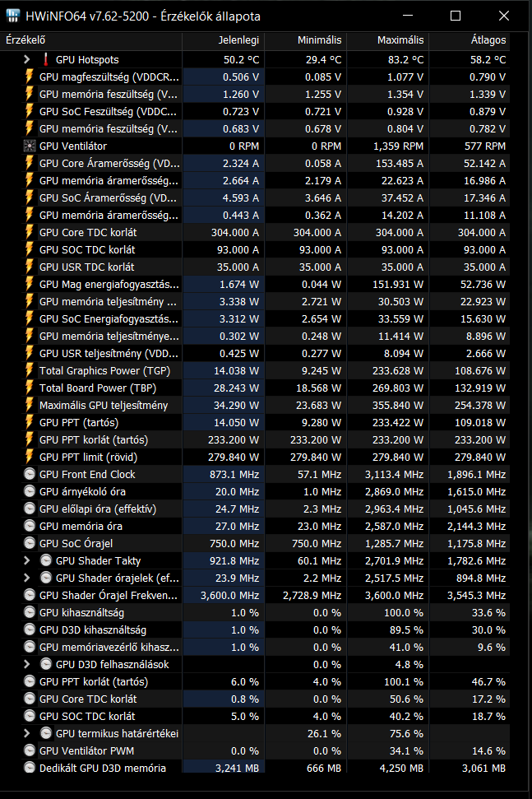This screenshot has height=799, width=532.
Task: Click the HWiNFO64 app icon in title bar
Action: point(12,16)
